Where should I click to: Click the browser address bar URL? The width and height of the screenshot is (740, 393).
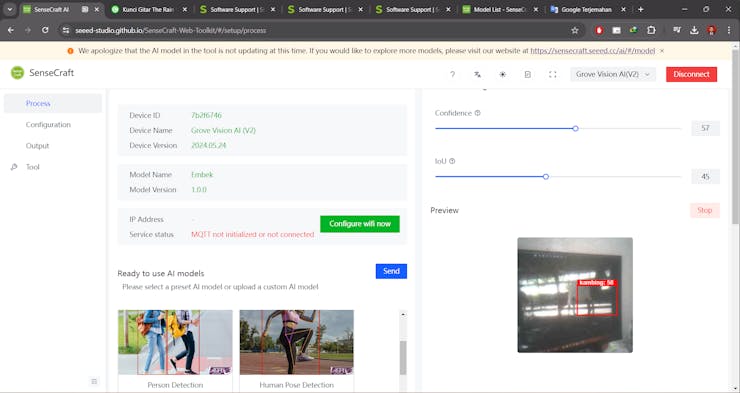point(170,30)
